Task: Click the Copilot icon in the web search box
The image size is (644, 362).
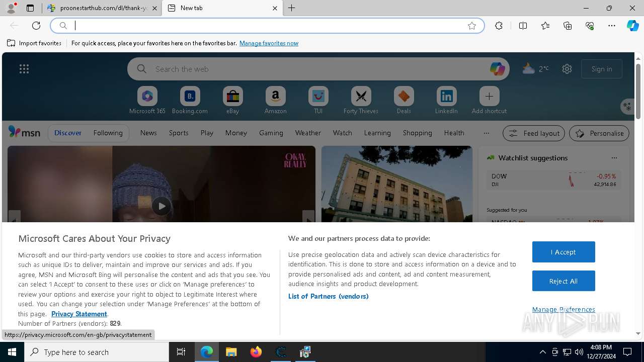Action: pyautogui.click(x=497, y=69)
